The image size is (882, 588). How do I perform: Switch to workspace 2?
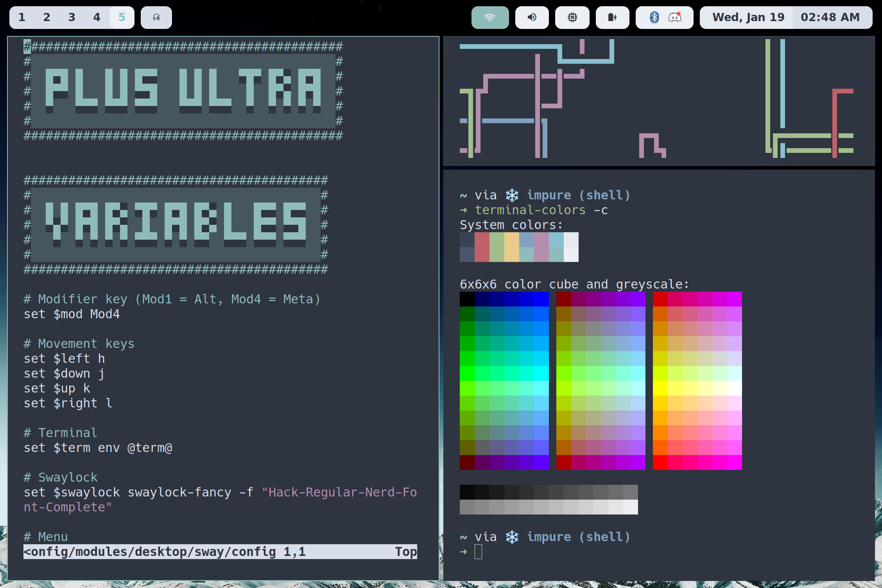(47, 17)
